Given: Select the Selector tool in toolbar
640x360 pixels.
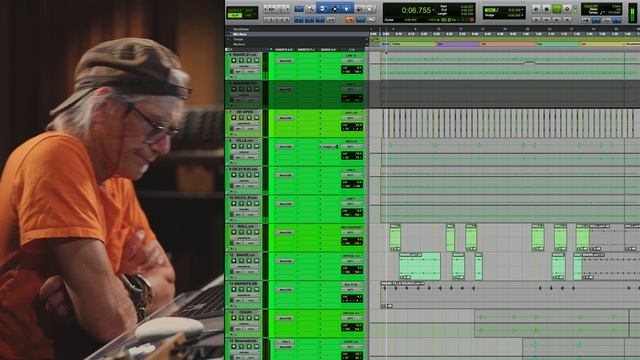Looking at the screenshot, I should click(335, 9).
